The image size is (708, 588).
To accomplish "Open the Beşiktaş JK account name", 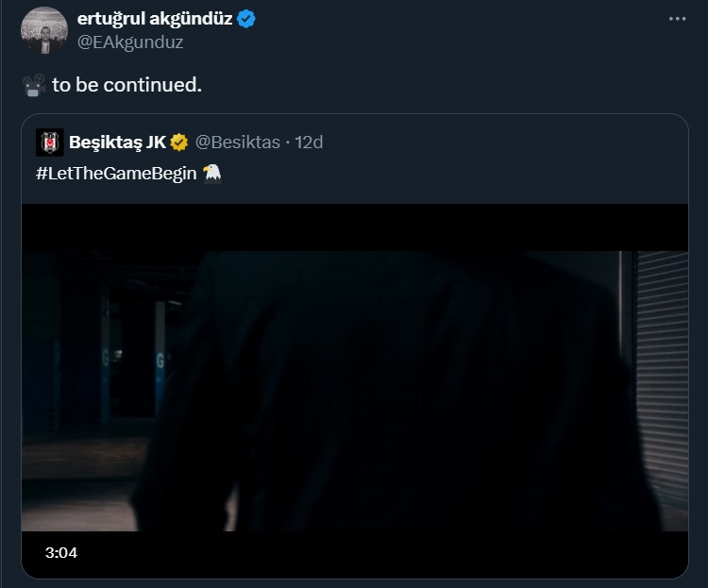I will point(117,143).
